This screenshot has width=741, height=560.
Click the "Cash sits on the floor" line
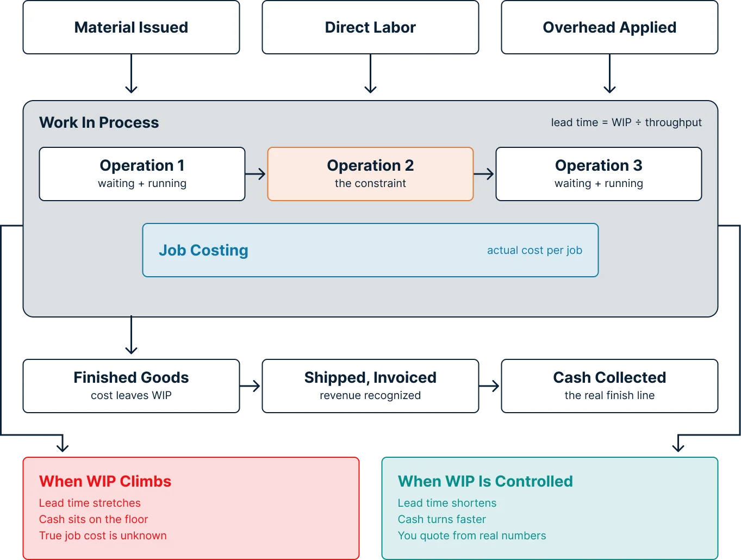(x=94, y=519)
